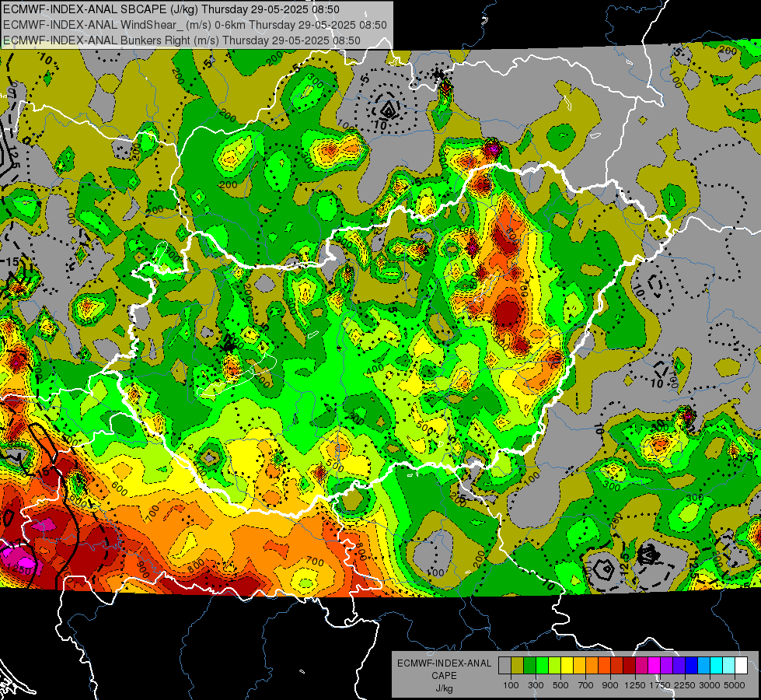Click the 500 tick label in legend

(560, 685)
